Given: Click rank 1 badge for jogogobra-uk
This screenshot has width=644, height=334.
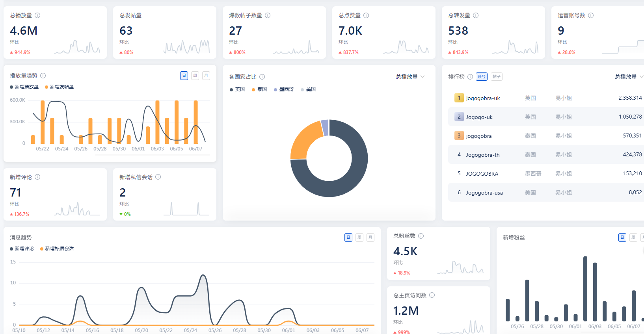Looking at the screenshot, I should [459, 98].
